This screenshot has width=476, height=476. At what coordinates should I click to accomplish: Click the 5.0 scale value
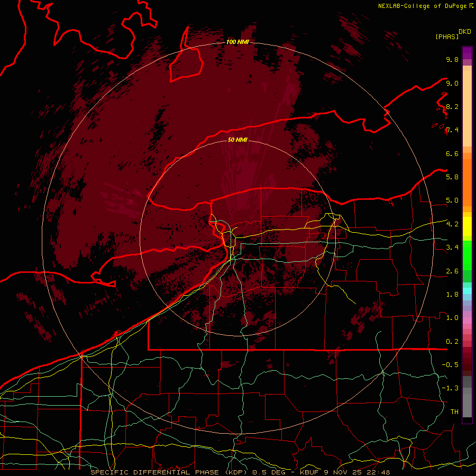(x=452, y=200)
